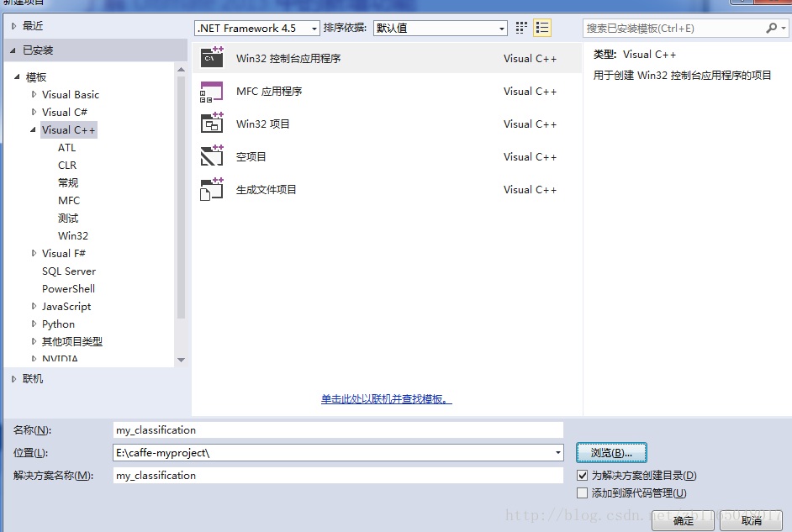Switch to medium icons list view
This screenshot has height=532, width=792.
click(x=542, y=28)
